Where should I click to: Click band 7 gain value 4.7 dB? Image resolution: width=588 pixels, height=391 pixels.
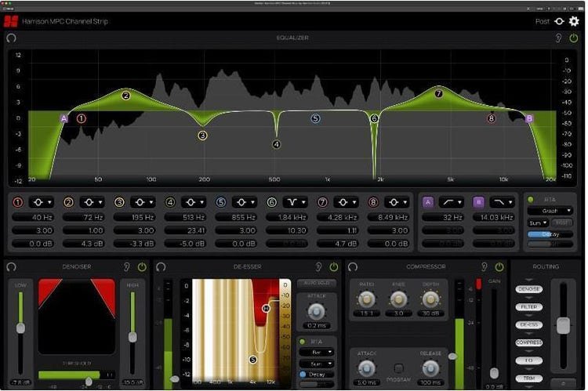point(337,244)
